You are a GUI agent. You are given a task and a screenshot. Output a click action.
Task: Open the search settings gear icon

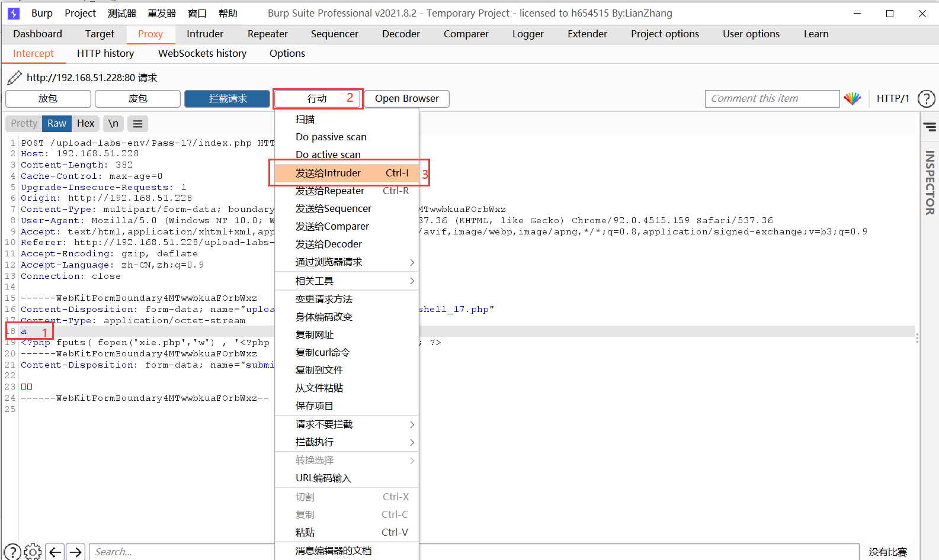[x=33, y=552]
